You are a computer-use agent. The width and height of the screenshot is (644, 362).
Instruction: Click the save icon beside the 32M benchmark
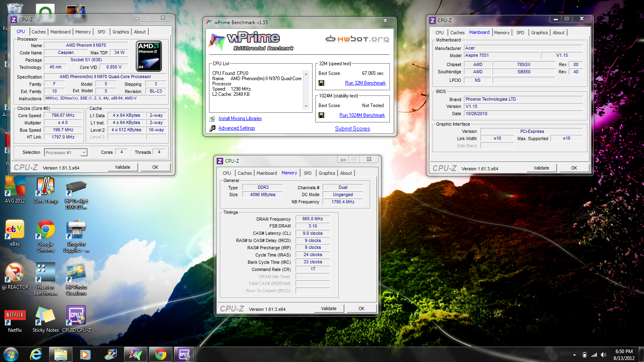coord(321,83)
